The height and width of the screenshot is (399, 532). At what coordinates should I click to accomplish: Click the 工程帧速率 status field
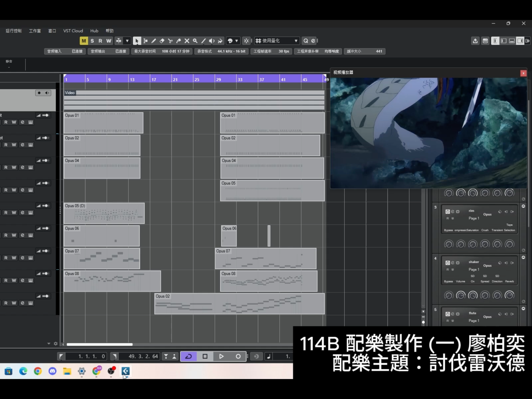coord(271,51)
